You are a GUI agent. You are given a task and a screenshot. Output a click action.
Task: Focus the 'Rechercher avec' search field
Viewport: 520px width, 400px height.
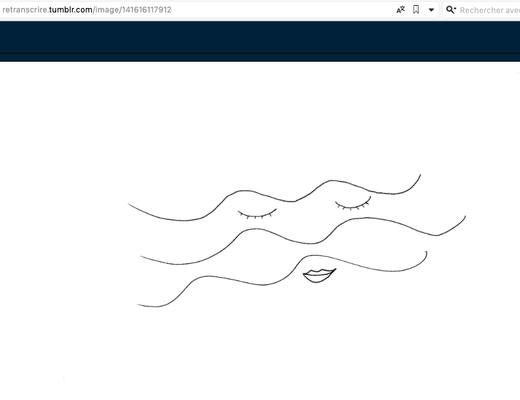(489, 10)
